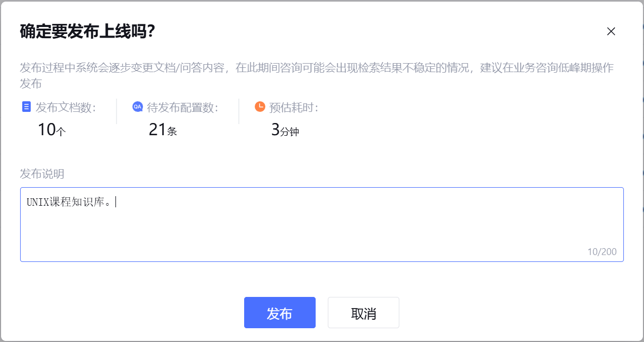Click the 发布说明 field label
The height and width of the screenshot is (342, 644).
[x=42, y=174]
